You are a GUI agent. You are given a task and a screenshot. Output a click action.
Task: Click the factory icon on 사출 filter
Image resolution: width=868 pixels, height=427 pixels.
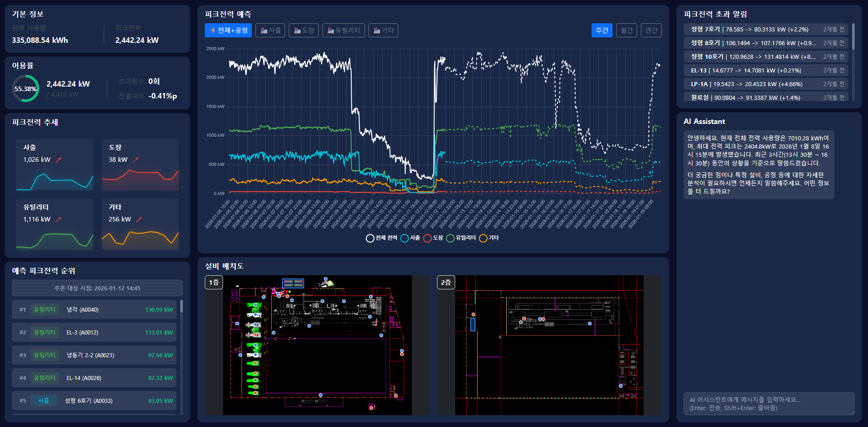[264, 31]
